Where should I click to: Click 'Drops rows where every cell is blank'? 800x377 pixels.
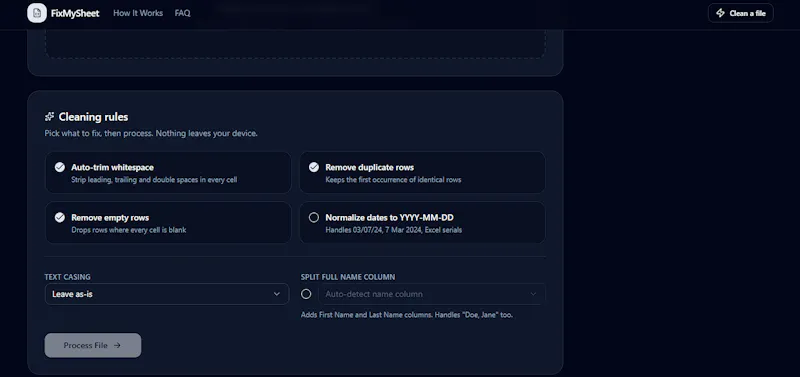[x=129, y=230]
